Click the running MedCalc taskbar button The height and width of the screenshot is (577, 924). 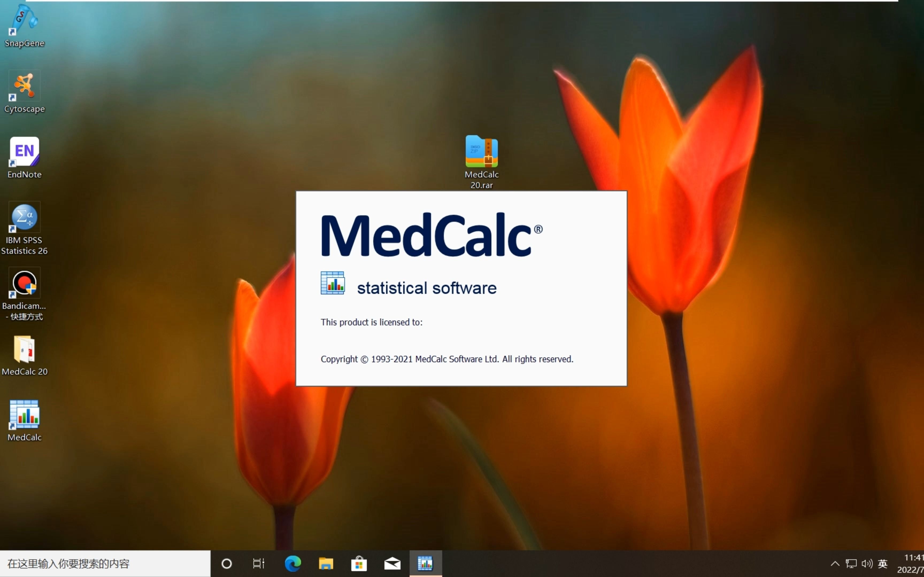pos(425,564)
